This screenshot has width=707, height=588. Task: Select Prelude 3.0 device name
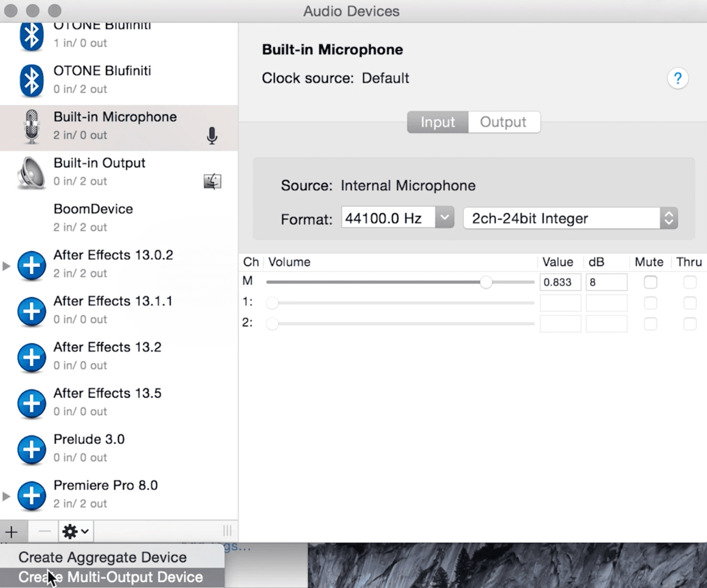pos(89,439)
